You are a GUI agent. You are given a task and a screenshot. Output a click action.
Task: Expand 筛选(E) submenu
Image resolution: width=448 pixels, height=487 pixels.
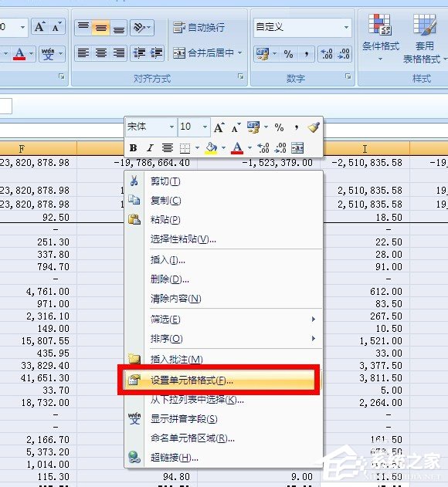(223, 319)
